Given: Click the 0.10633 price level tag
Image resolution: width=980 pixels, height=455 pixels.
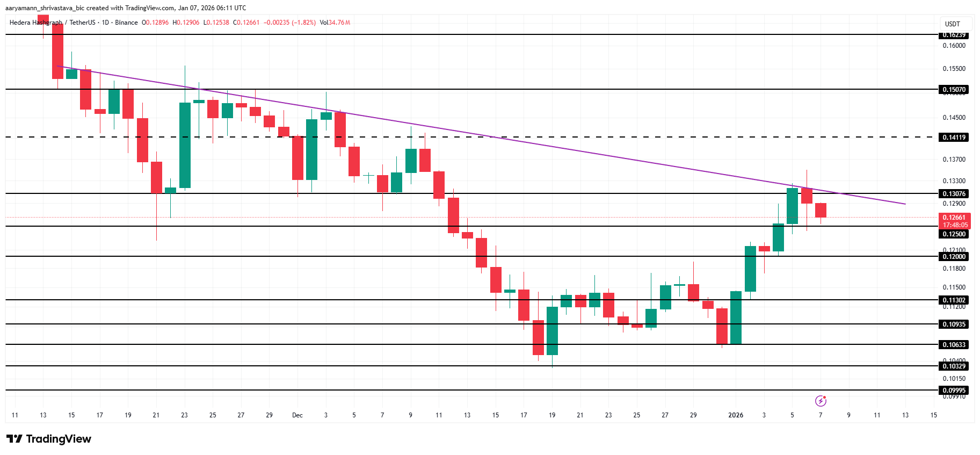Looking at the screenshot, I should pos(954,345).
